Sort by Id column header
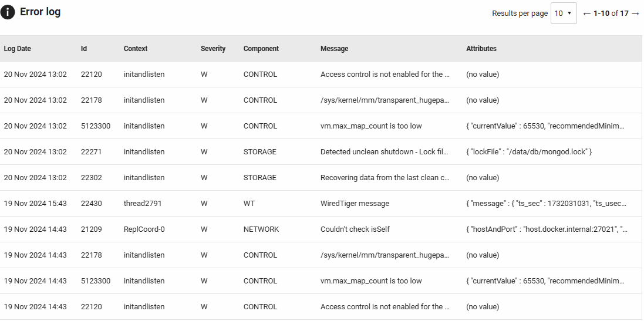The height and width of the screenshot is (321, 644). pyautogui.click(x=84, y=49)
